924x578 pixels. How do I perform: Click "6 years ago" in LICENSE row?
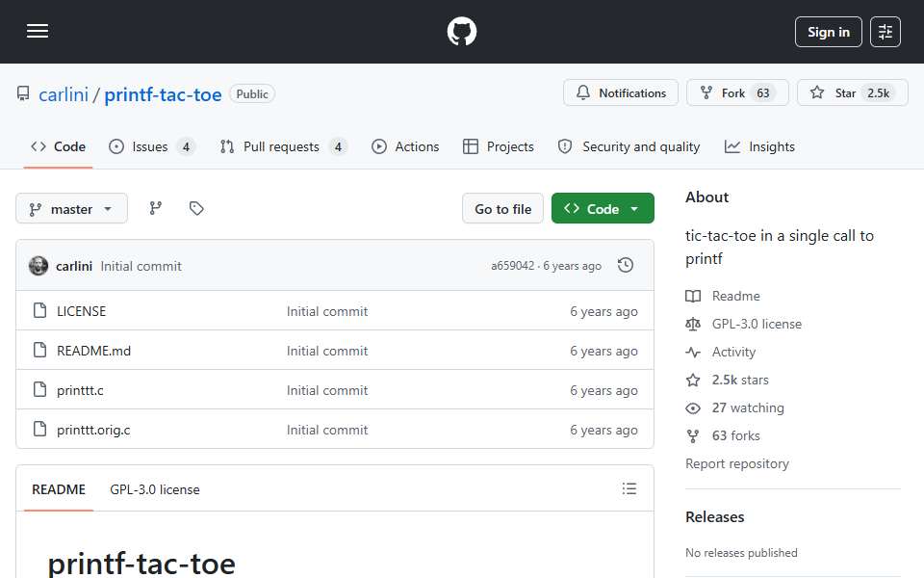click(x=603, y=311)
